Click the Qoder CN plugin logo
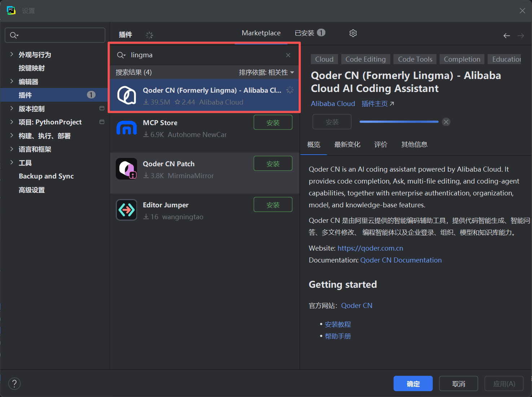Screen dimensions: 532x397 127,96
